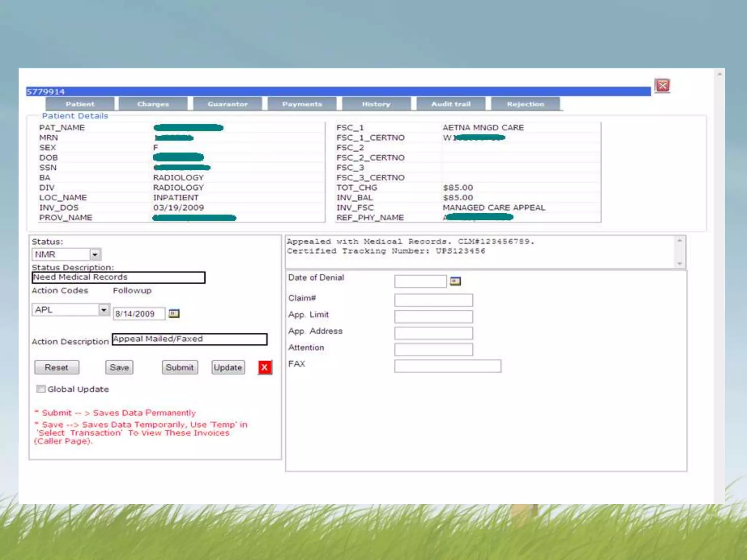Close the invoice window with top-right X
The width and height of the screenshot is (747, 560).
[662, 86]
